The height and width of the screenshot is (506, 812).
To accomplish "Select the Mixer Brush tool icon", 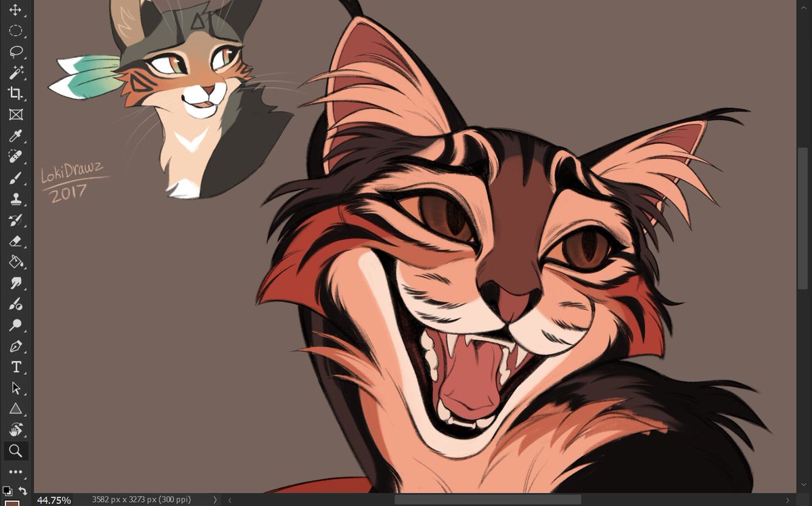I will (x=15, y=304).
